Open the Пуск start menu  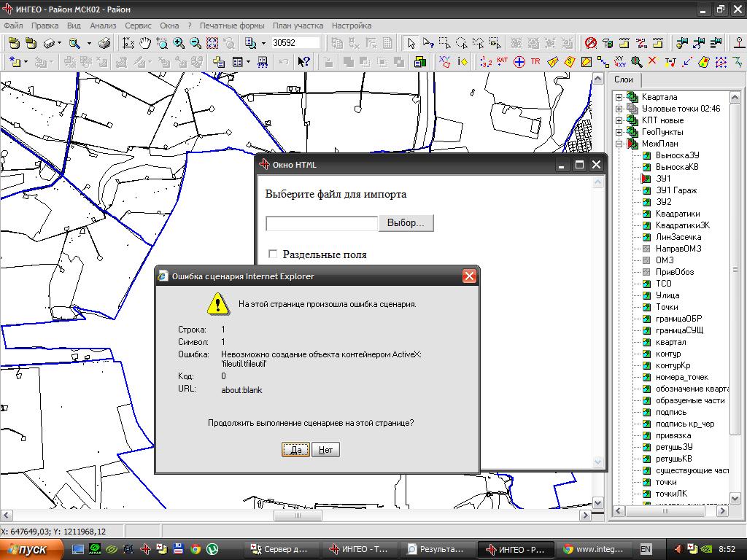pyautogui.click(x=31, y=549)
